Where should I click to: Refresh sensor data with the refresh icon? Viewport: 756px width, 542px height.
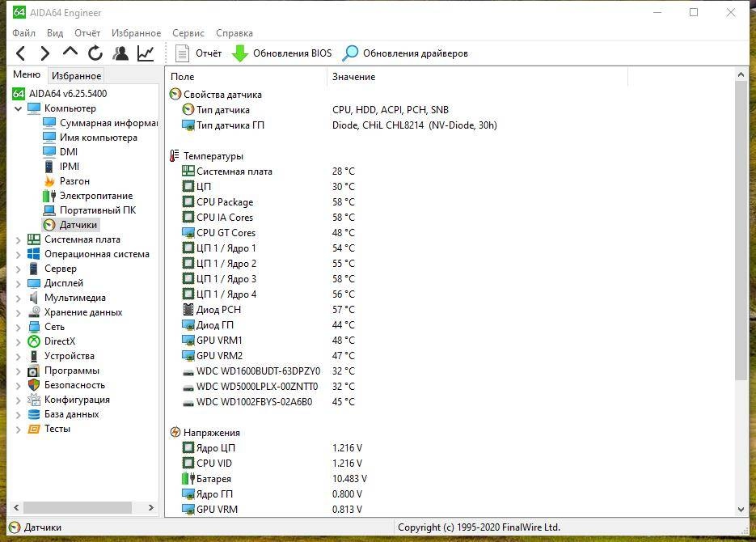click(95, 53)
